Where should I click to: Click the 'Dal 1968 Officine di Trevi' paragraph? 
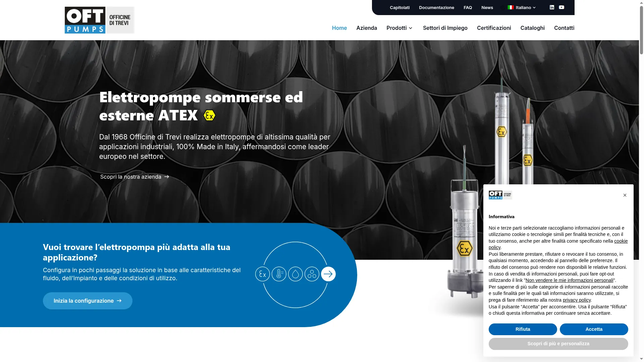click(x=215, y=146)
